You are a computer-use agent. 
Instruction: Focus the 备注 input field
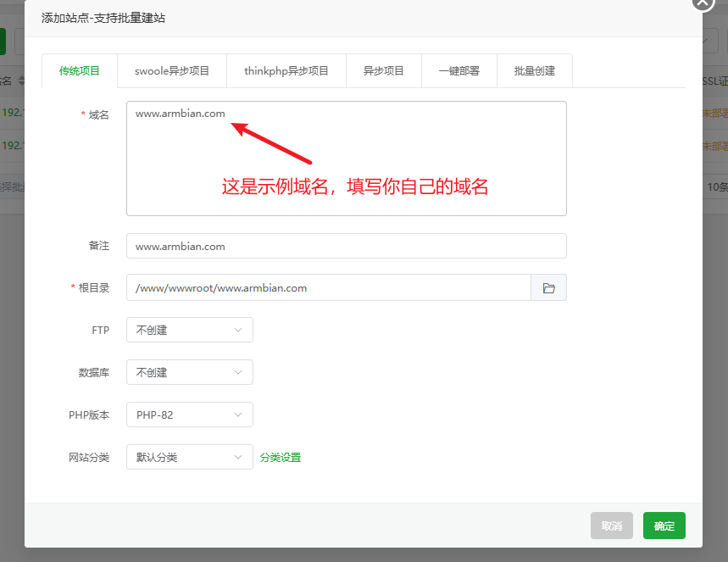pos(346,246)
